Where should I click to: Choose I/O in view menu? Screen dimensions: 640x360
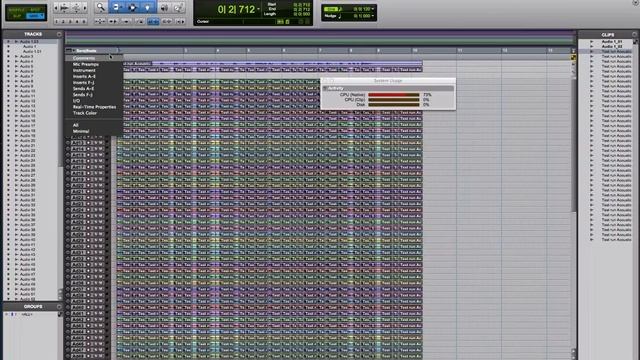coord(76,101)
